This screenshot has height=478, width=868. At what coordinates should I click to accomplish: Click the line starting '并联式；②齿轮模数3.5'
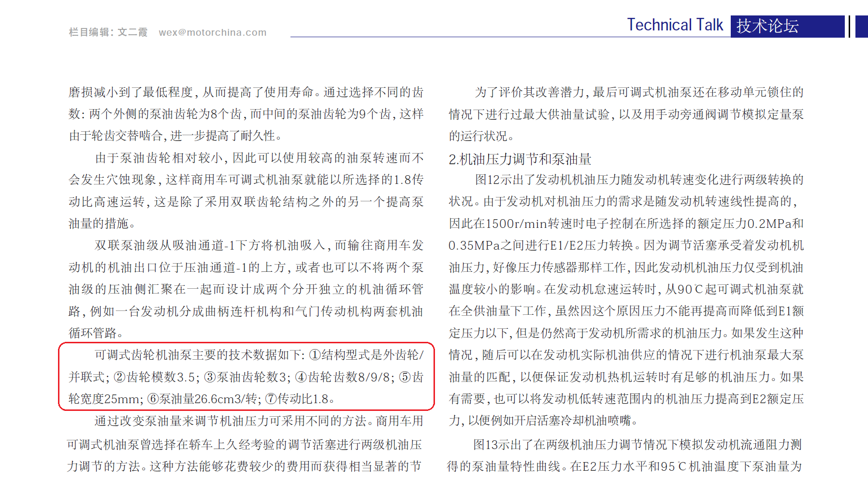246,377
